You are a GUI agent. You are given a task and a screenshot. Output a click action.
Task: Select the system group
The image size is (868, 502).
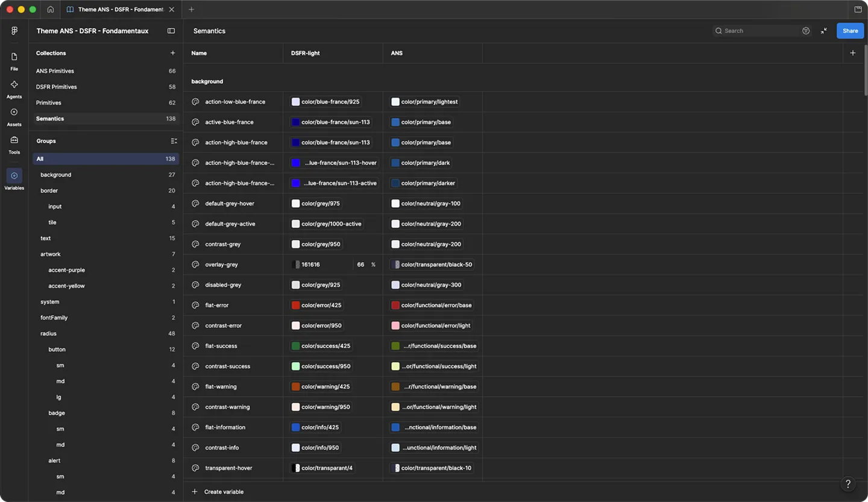[105, 302]
